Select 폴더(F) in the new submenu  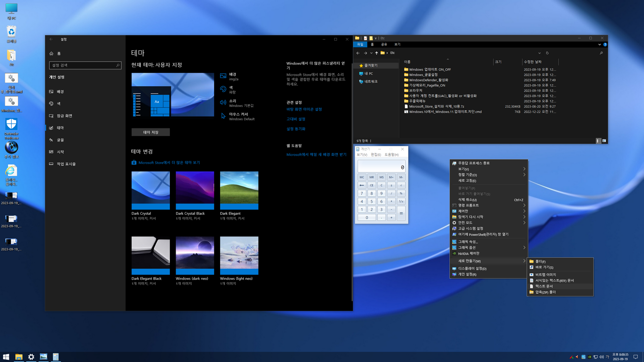point(560,261)
